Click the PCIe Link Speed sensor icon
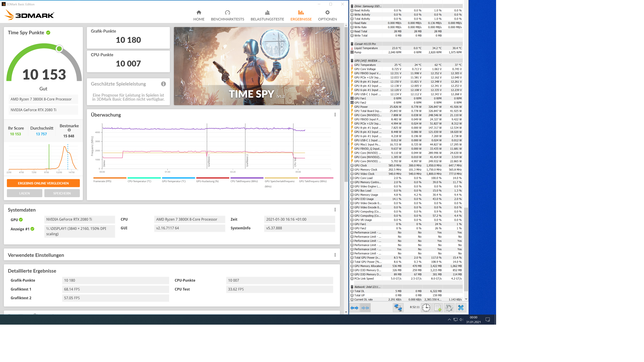This screenshot has width=644, height=362. (x=352, y=279)
